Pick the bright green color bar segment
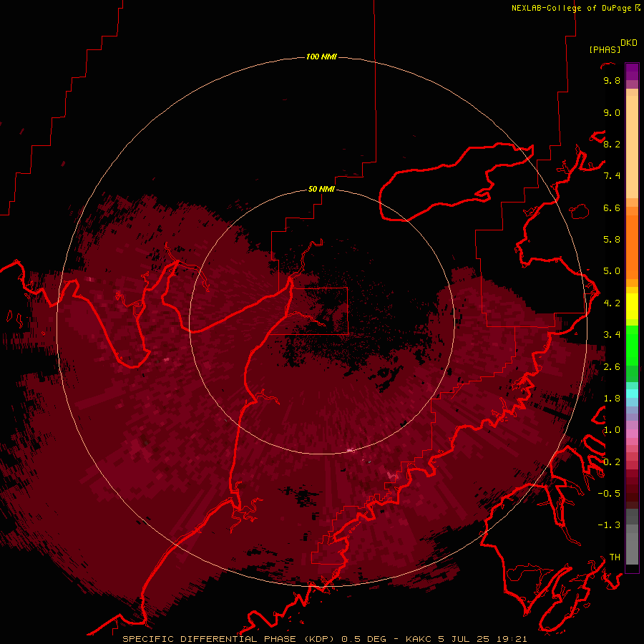Viewport: 644px width, 644px height. (632, 346)
